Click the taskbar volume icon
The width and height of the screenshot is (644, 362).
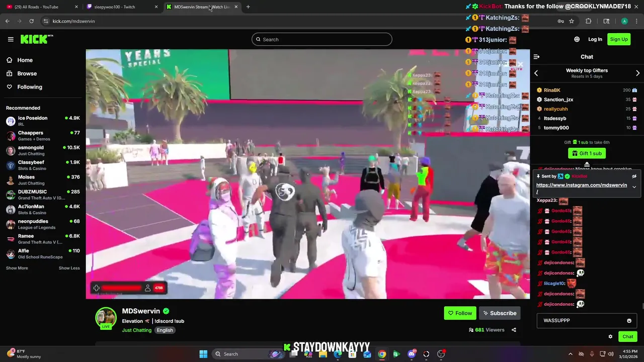pyautogui.click(x=610, y=354)
